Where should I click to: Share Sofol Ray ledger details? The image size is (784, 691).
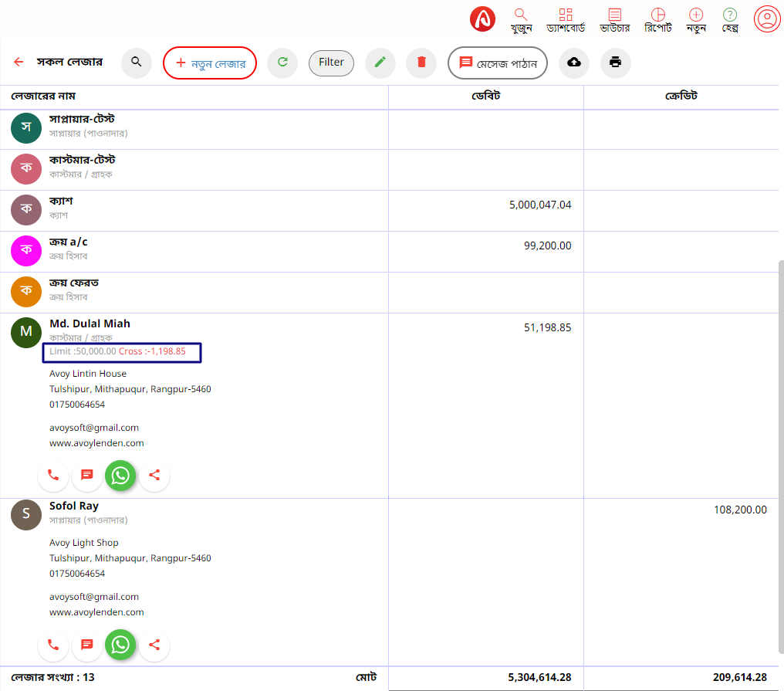pos(154,645)
